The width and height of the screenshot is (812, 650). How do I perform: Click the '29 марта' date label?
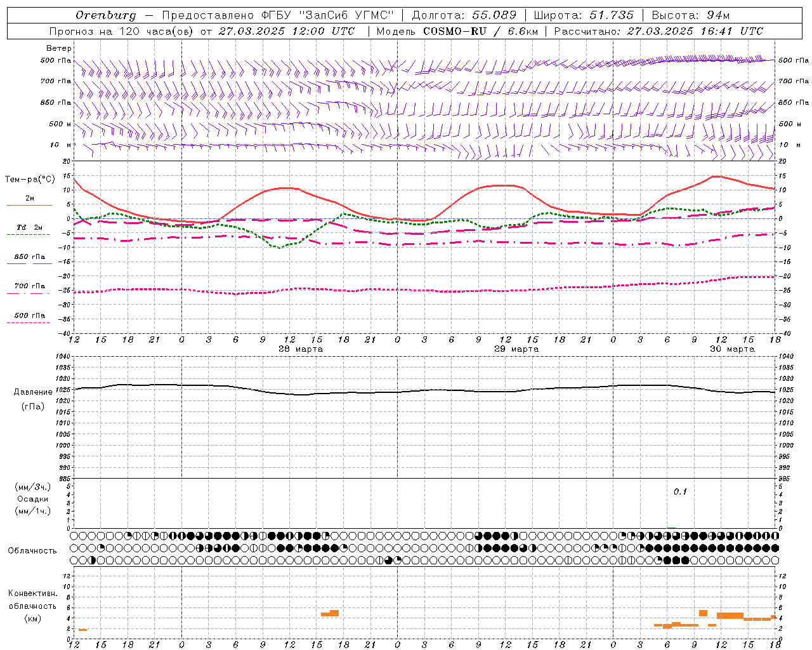[516, 349]
